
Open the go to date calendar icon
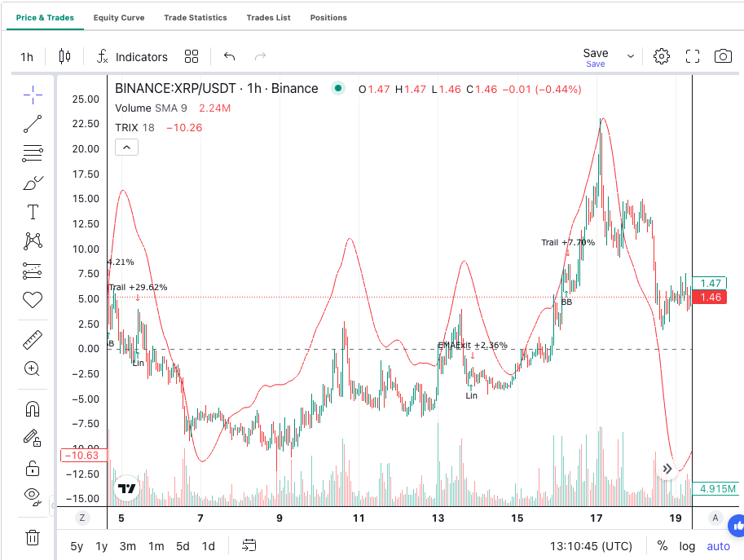click(249, 545)
